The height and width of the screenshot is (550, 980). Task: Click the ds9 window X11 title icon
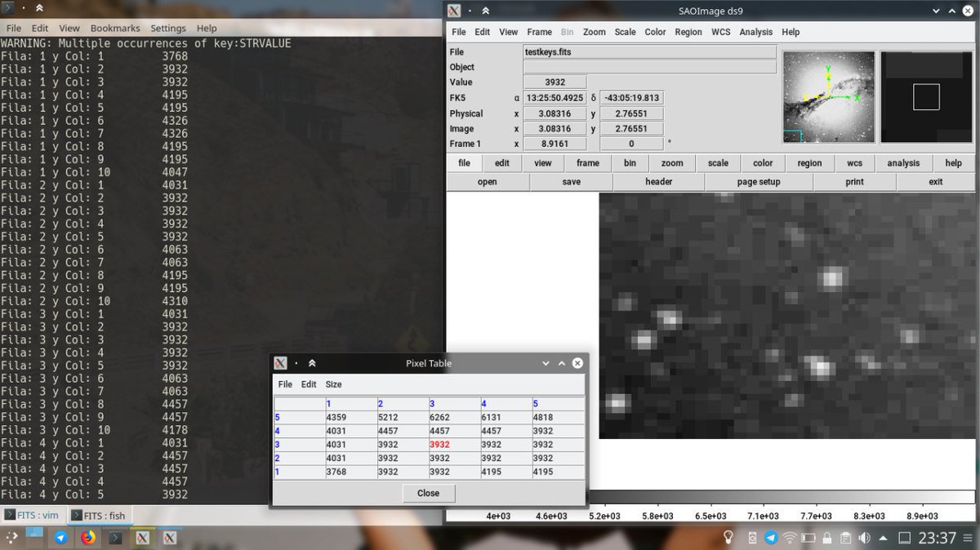coord(454,11)
